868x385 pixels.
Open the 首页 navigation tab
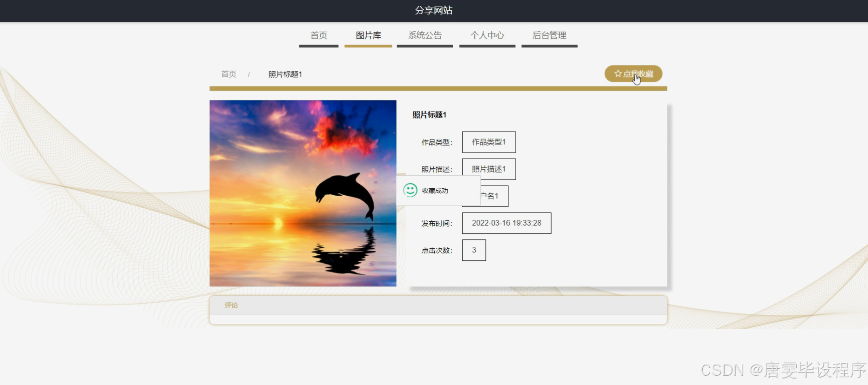(x=319, y=35)
